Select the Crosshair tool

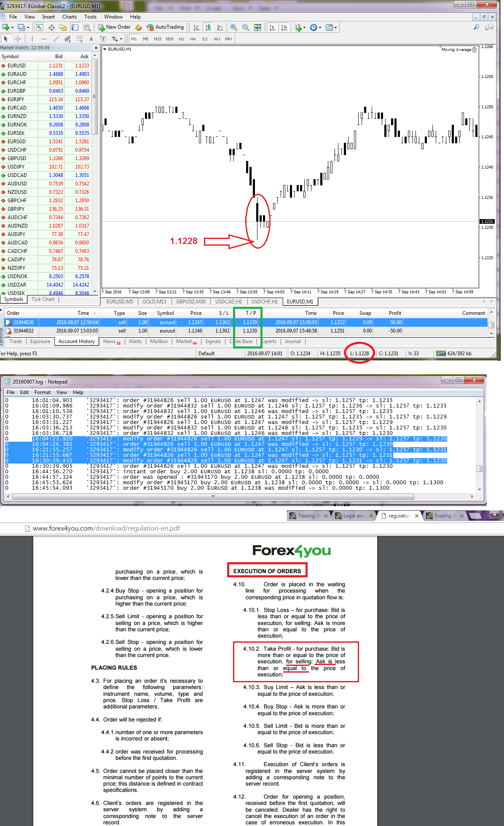(x=18, y=39)
